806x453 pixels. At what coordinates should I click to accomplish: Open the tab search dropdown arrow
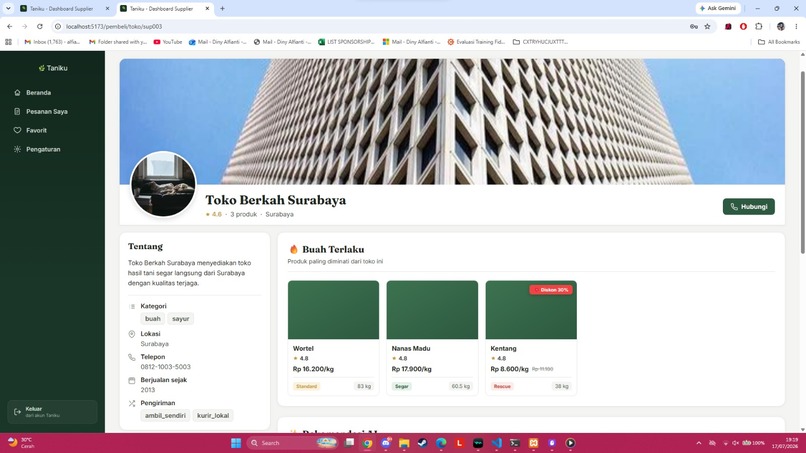[x=8, y=8]
